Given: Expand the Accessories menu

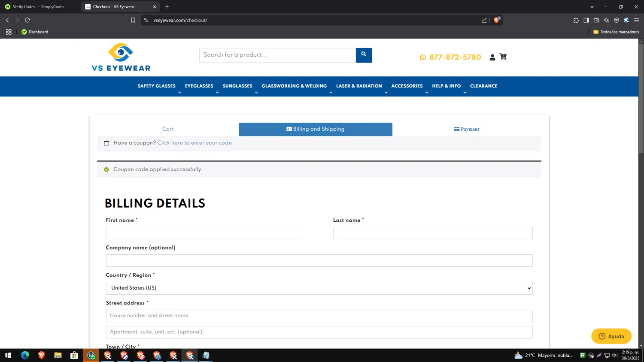Looking at the screenshot, I should (407, 86).
